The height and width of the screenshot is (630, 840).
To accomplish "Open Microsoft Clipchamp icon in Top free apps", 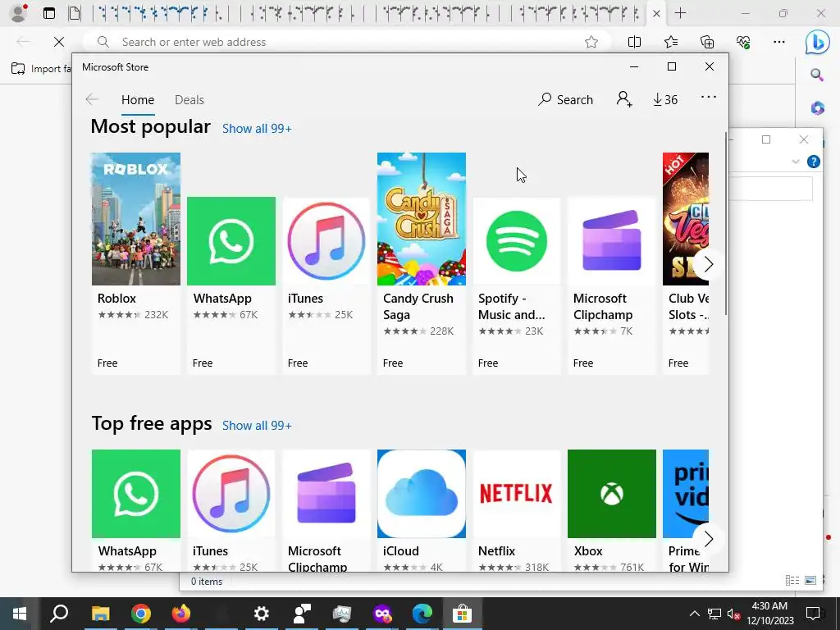I will tap(326, 493).
